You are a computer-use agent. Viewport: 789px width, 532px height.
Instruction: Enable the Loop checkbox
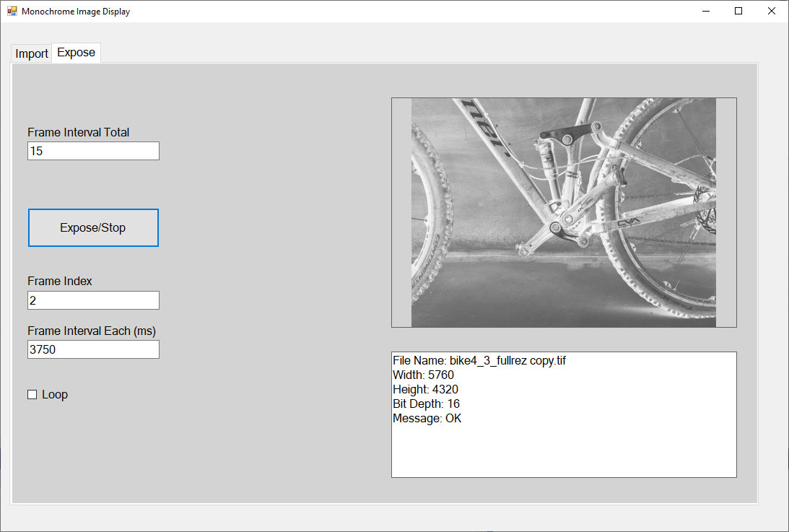[32, 394]
